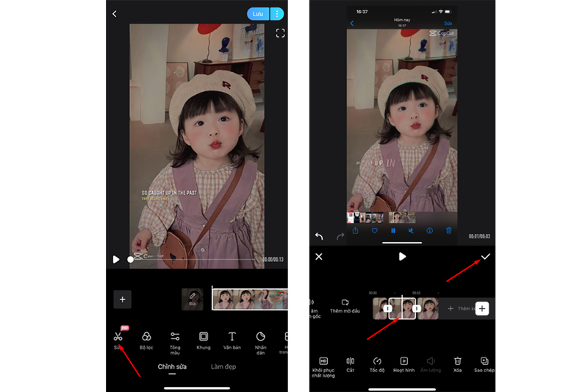Toggle fullscreen preview icon
The height and width of the screenshot is (392, 588).
coord(280,33)
